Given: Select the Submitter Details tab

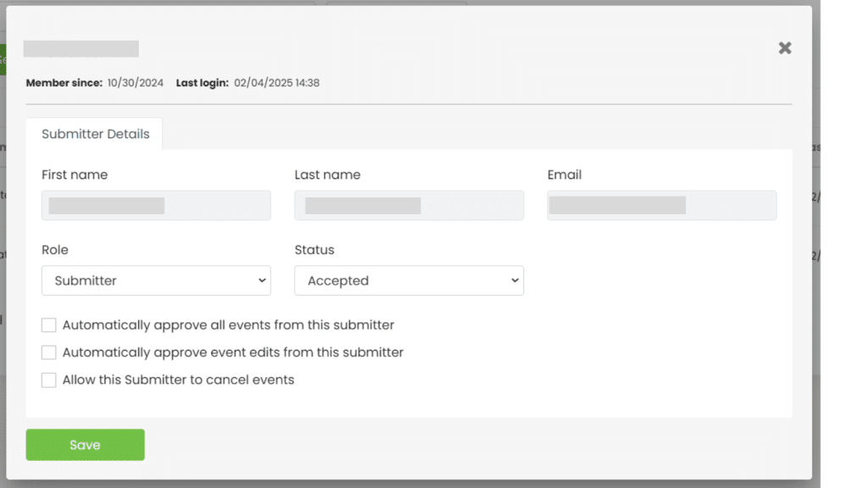Looking at the screenshot, I should pos(94,133).
